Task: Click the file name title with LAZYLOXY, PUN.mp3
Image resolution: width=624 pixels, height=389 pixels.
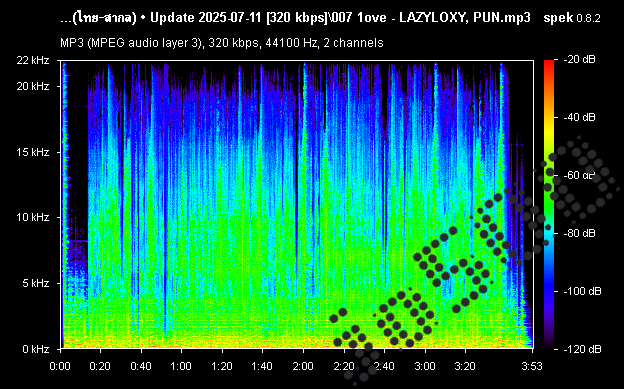Action: click(295, 18)
